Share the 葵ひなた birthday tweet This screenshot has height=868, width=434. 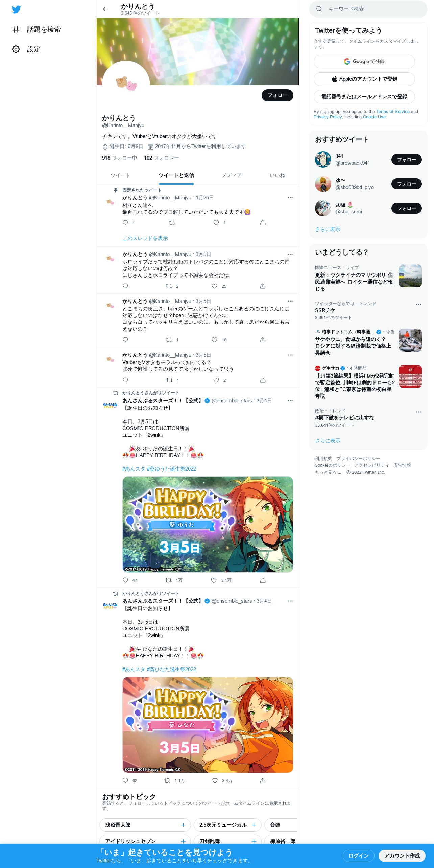click(x=263, y=780)
